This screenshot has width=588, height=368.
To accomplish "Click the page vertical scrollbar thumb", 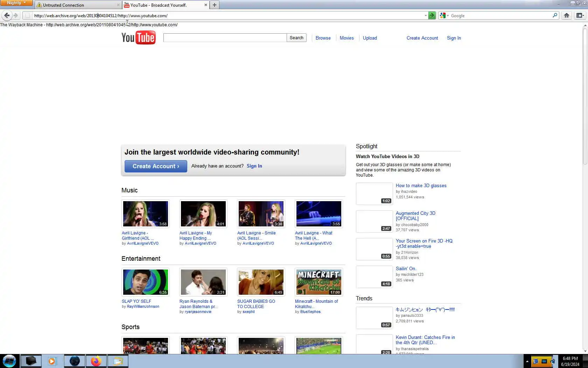I will [585, 96].
